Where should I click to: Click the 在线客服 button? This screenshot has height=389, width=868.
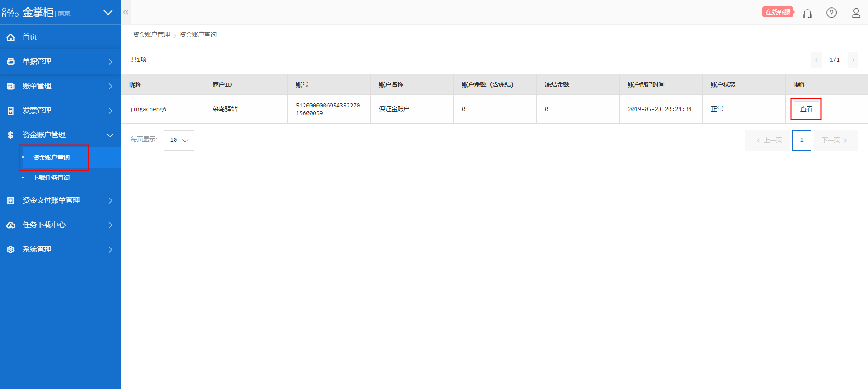click(778, 12)
